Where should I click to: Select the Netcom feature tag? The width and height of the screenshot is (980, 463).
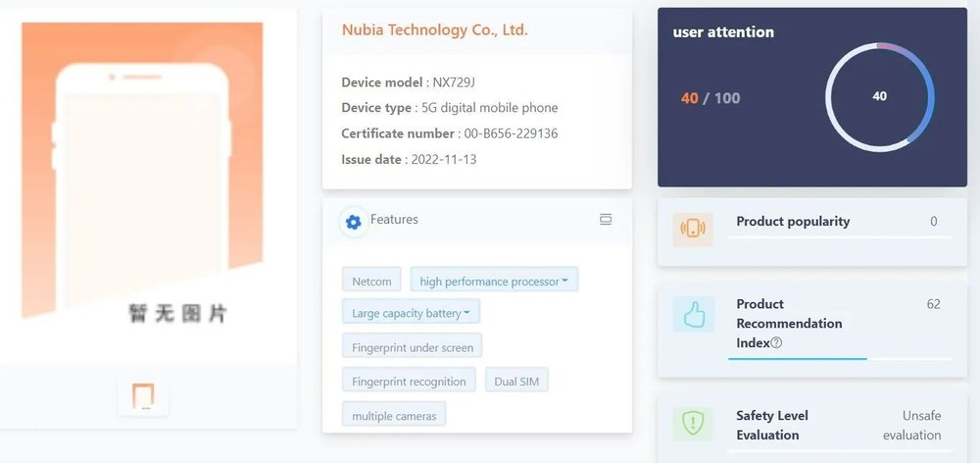[371, 281]
